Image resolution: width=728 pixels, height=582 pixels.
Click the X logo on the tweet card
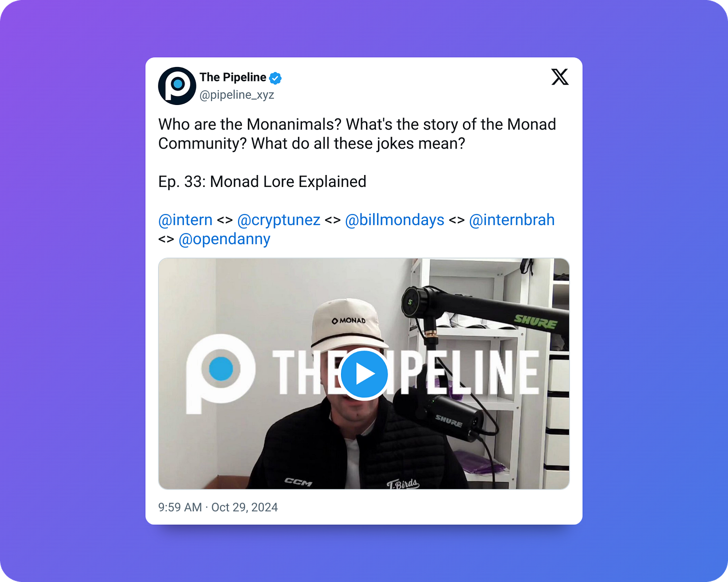coord(560,77)
